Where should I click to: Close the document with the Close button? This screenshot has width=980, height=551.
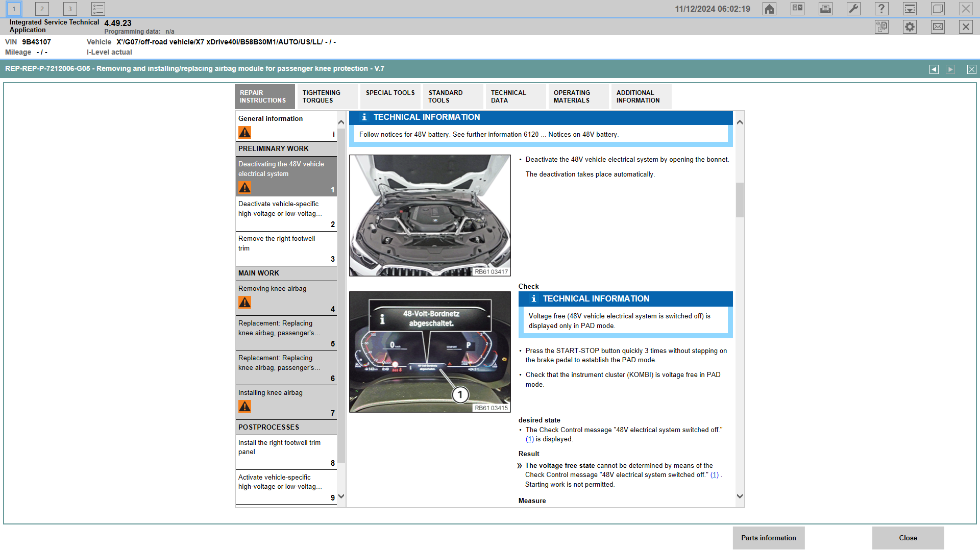(x=908, y=537)
